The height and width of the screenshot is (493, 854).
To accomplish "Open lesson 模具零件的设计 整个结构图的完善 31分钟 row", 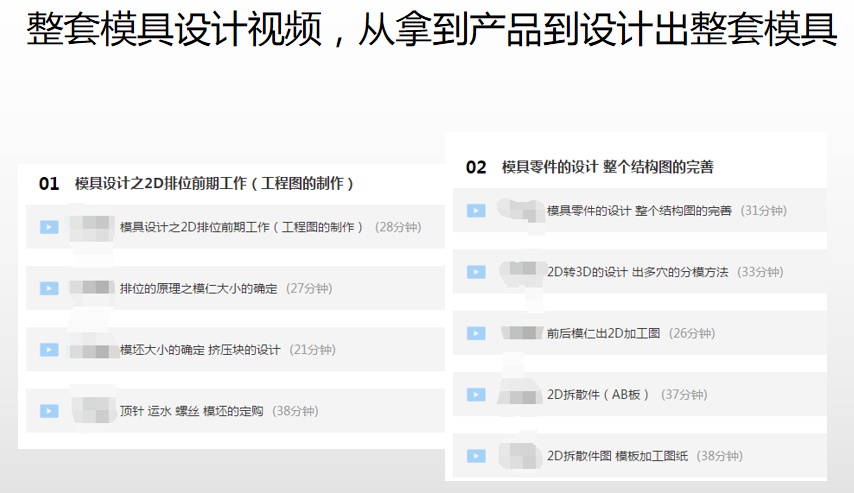I will 639,211.
